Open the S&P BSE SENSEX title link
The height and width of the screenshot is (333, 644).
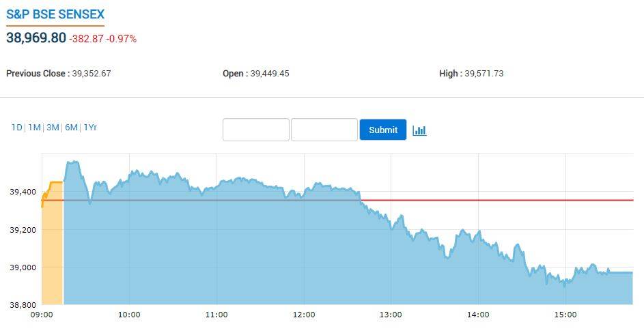pos(55,14)
